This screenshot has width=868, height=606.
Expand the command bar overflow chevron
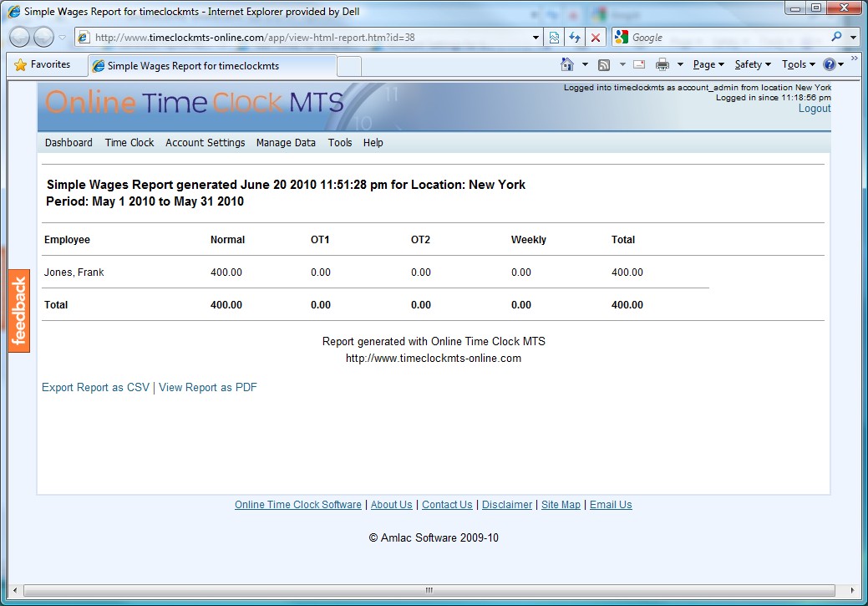coord(854,59)
